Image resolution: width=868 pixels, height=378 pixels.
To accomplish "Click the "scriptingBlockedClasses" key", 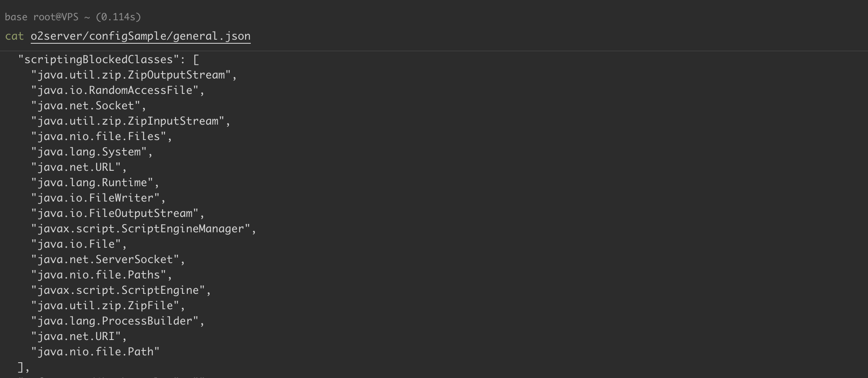I will coord(99,59).
